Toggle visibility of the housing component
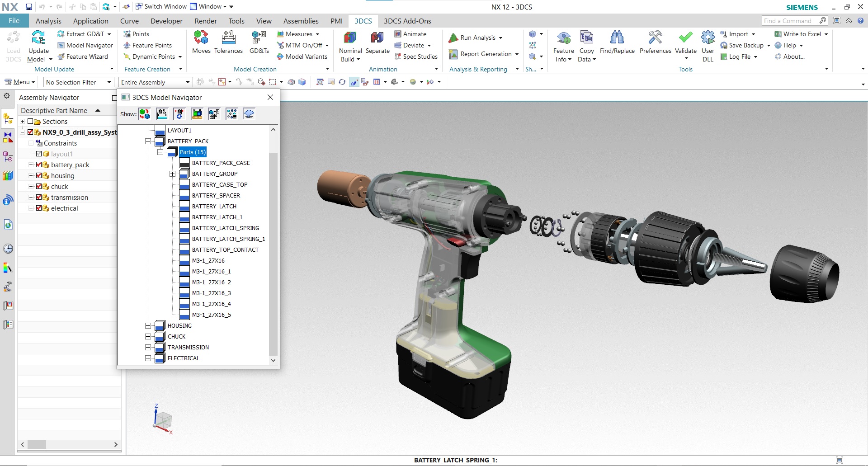Image resolution: width=868 pixels, height=466 pixels. (38, 175)
